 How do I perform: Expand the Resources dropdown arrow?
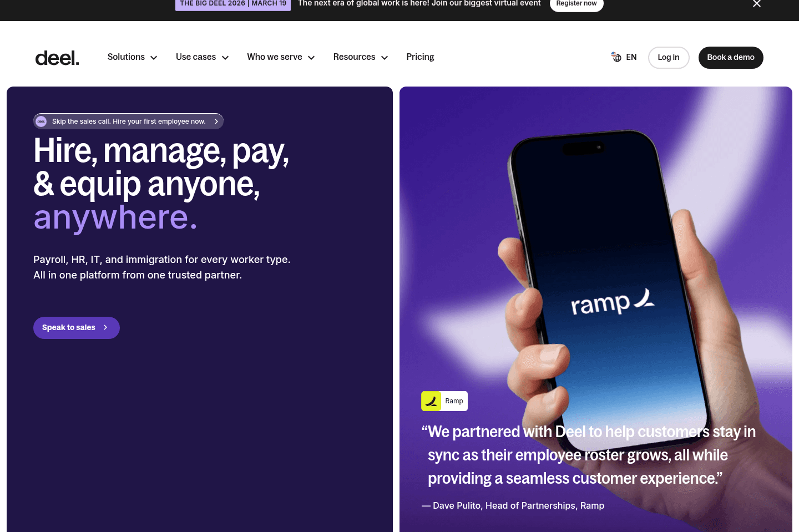click(x=385, y=58)
